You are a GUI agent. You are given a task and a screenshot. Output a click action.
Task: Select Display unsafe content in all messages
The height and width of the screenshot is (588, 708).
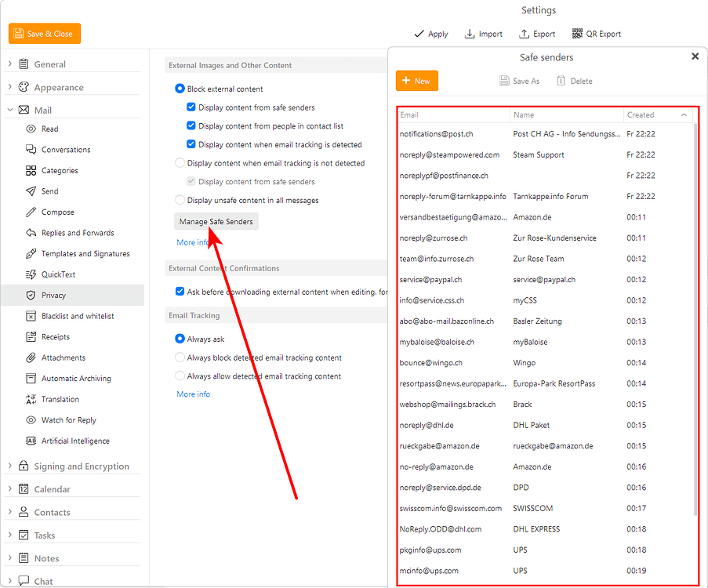point(180,200)
